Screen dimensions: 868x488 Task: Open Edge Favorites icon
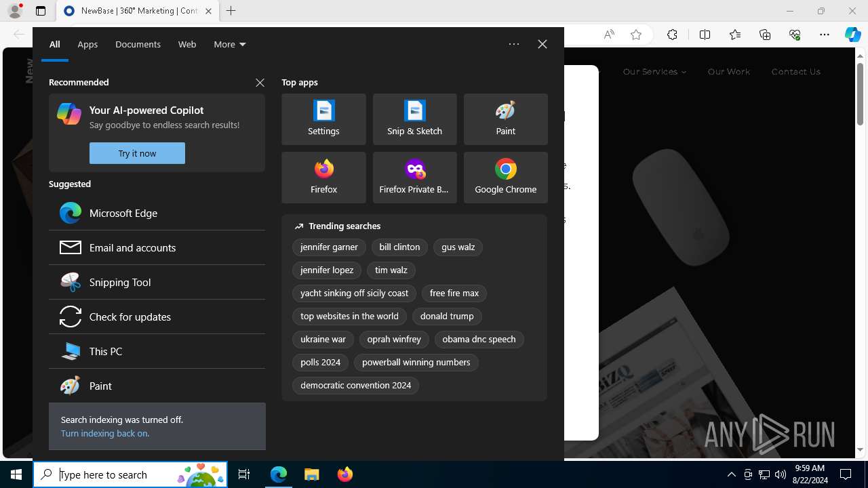coord(735,35)
